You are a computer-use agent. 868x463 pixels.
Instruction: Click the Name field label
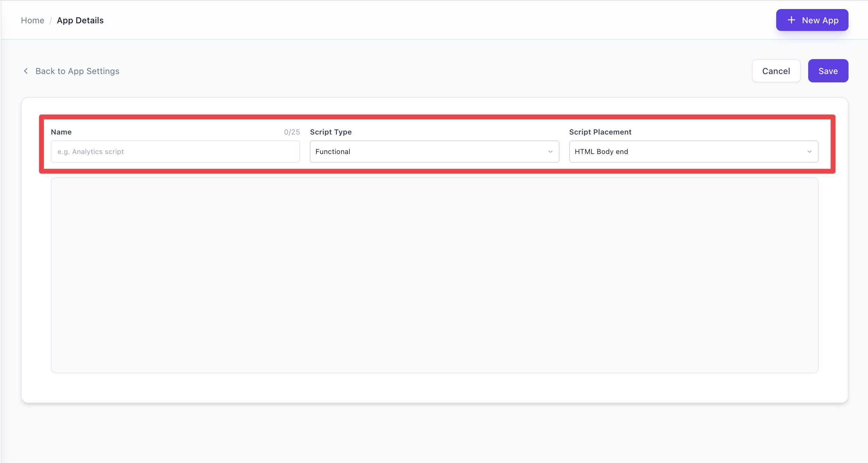point(61,132)
